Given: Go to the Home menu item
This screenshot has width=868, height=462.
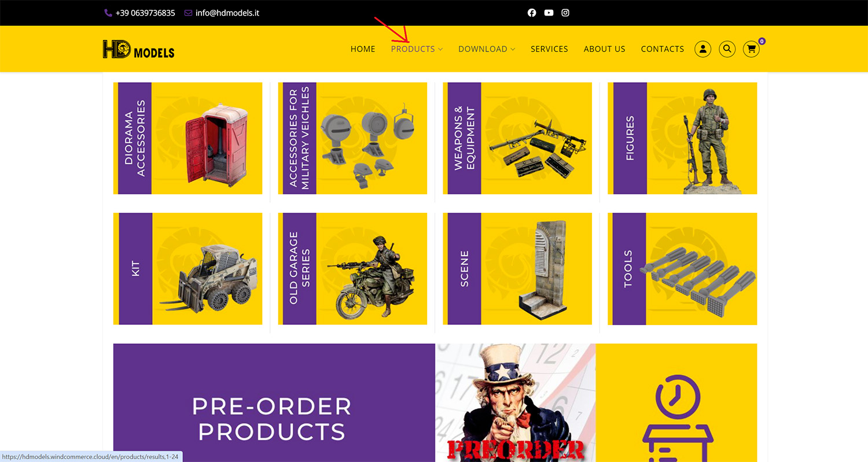Looking at the screenshot, I should tap(363, 49).
